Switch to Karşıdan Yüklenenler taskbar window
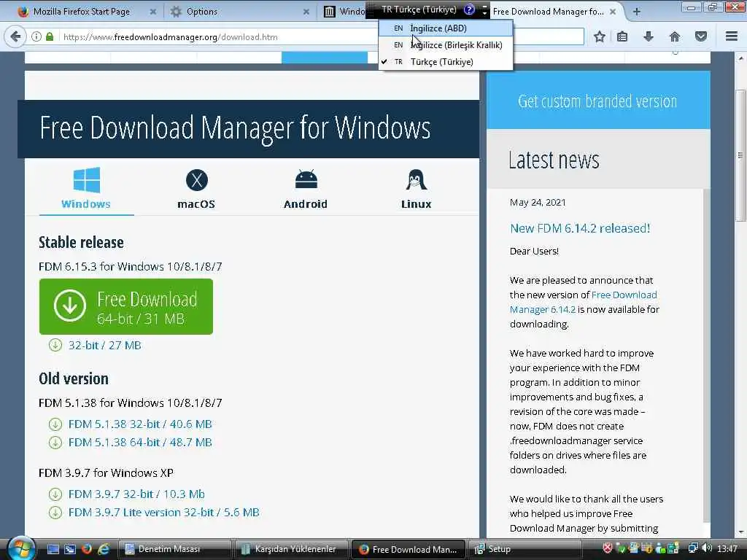The height and width of the screenshot is (560, 747). (291, 549)
